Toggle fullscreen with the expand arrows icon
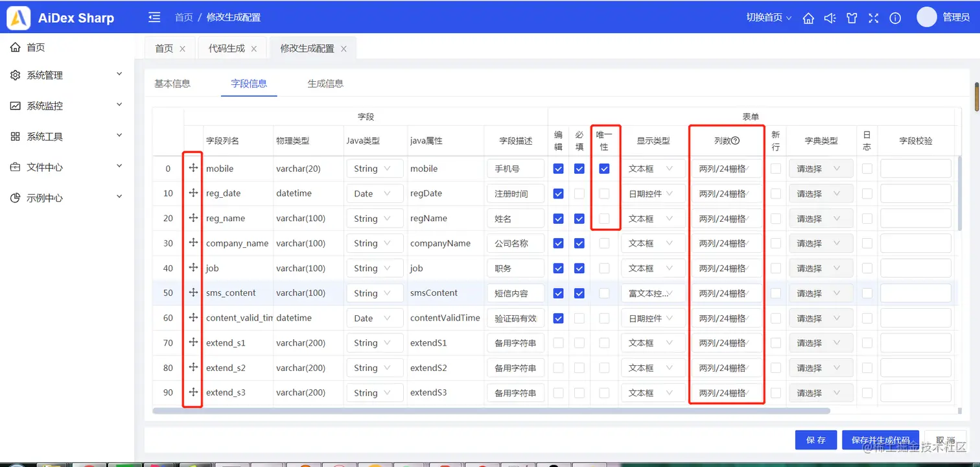This screenshot has width=980, height=467. coord(873,18)
